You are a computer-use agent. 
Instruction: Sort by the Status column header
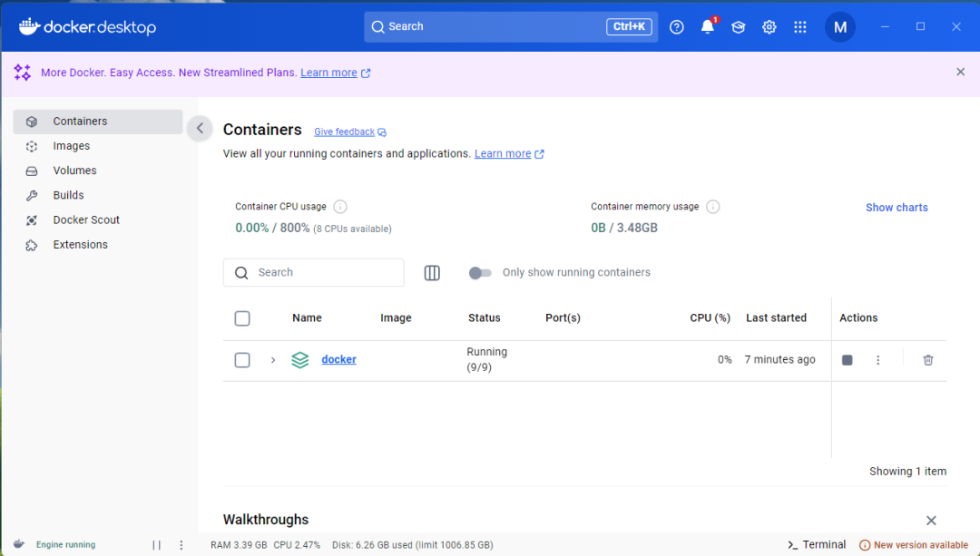(485, 318)
